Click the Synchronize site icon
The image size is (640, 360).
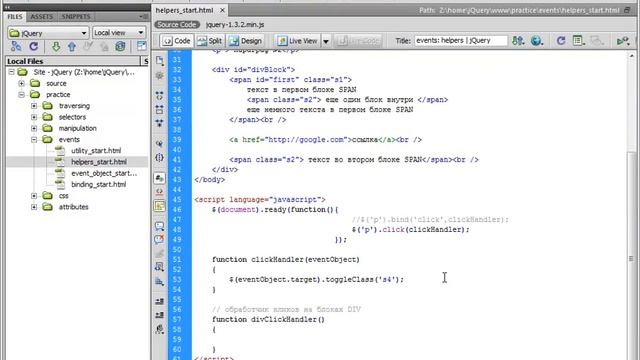(120, 47)
